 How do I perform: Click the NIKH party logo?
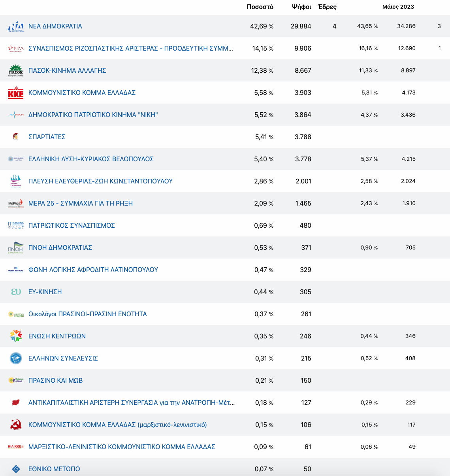[16, 115]
